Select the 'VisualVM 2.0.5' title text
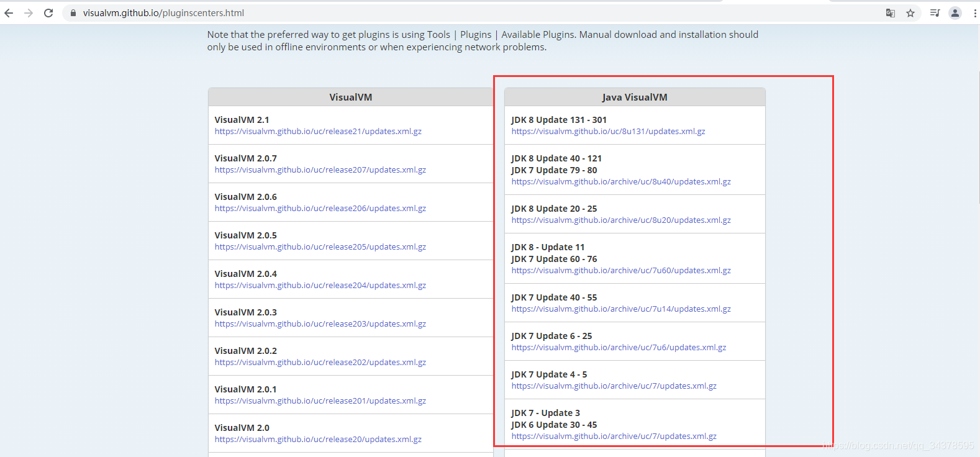The image size is (980, 457). click(246, 235)
